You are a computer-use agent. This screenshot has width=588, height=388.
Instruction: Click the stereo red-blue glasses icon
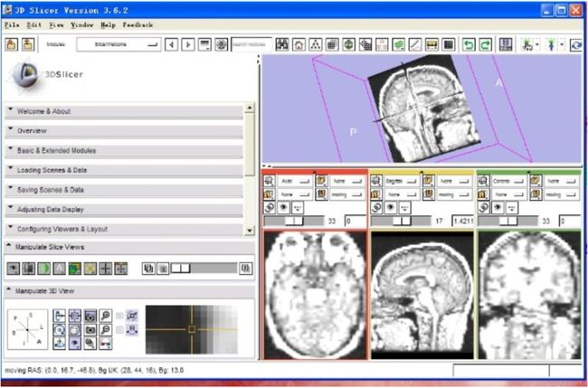coord(106,344)
